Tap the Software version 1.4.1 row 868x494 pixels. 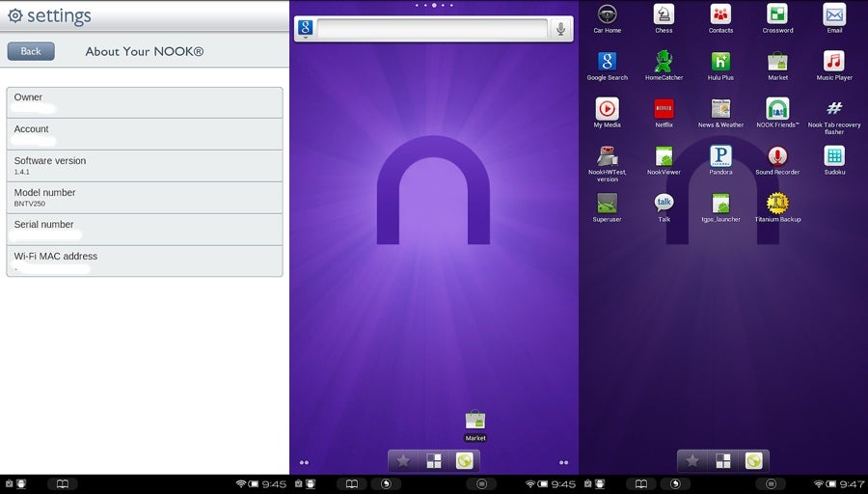(145, 166)
